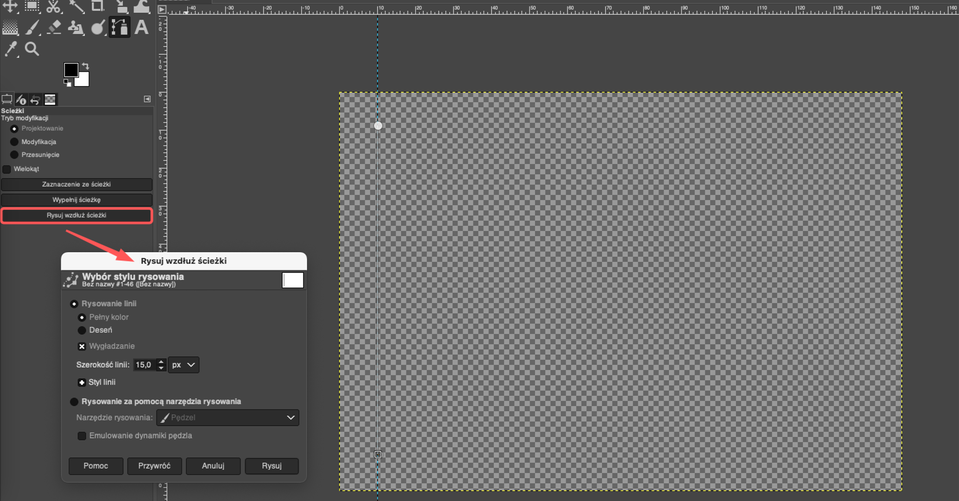This screenshot has height=501, width=959.
Task: Select the Color Picker eyedropper tool
Action: coord(11,48)
